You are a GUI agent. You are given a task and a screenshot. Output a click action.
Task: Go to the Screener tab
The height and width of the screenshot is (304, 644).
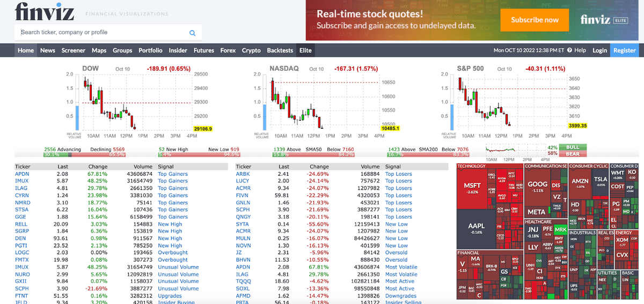[74, 50]
